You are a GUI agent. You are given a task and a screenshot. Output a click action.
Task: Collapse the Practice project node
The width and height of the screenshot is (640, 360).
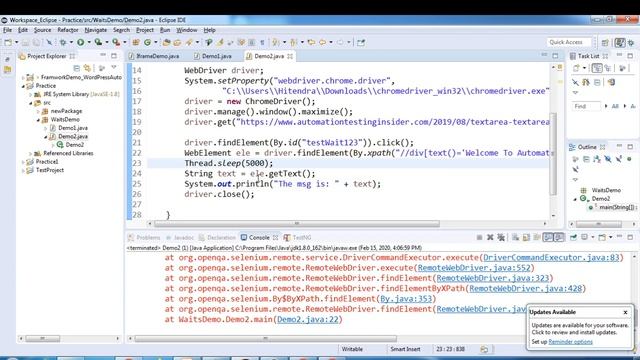23,86
